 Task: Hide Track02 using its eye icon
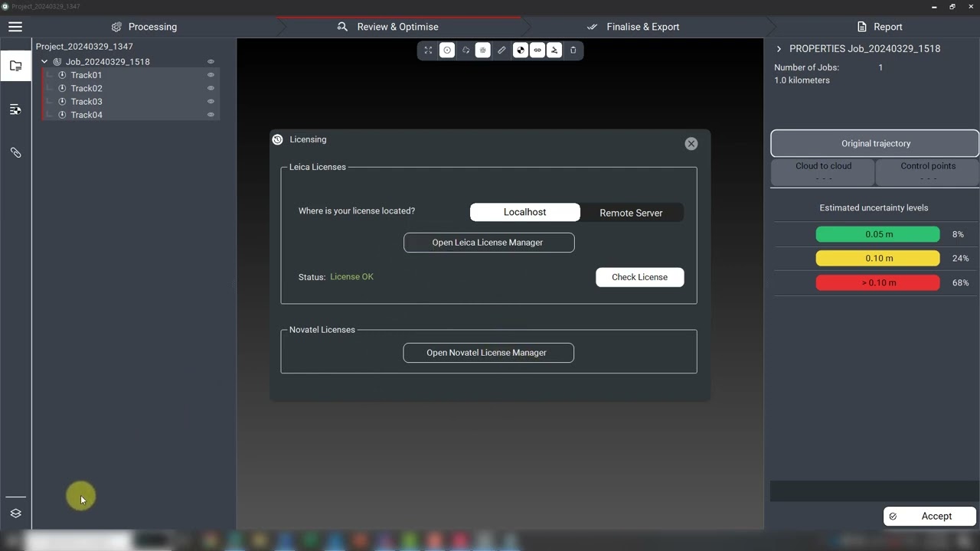[x=211, y=88]
